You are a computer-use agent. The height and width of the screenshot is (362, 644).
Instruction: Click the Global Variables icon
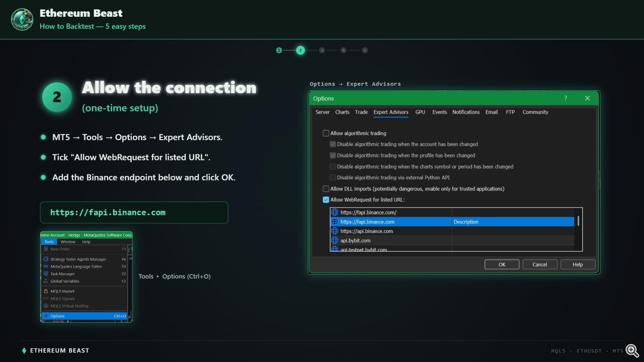click(46, 281)
